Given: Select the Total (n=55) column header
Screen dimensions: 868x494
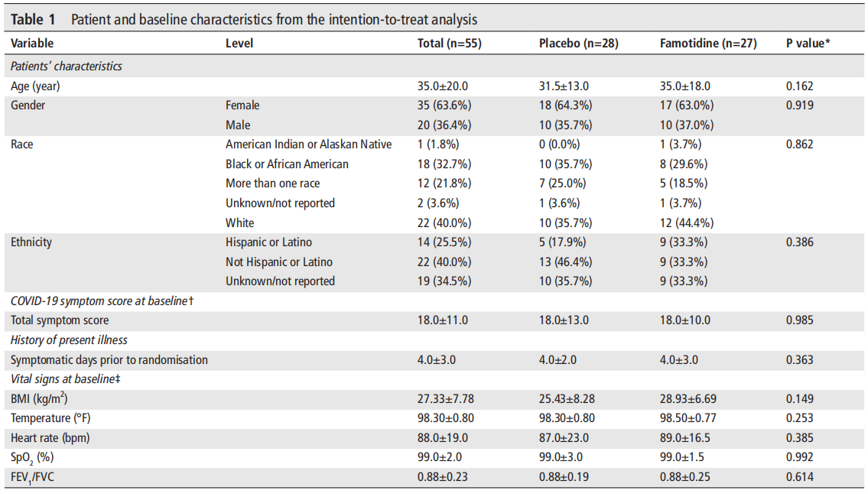Looking at the screenshot, I should (449, 44).
